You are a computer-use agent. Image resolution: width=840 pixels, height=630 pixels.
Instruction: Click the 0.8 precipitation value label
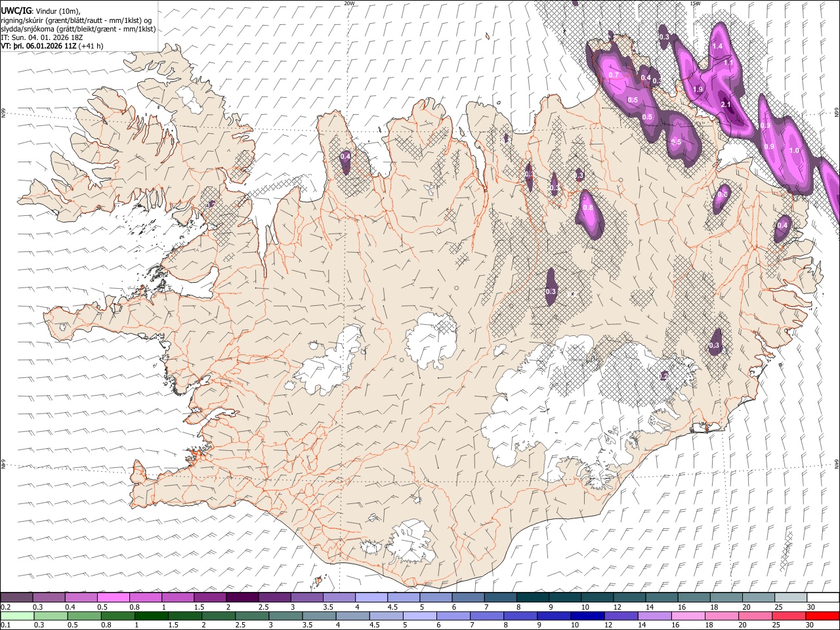(588, 207)
